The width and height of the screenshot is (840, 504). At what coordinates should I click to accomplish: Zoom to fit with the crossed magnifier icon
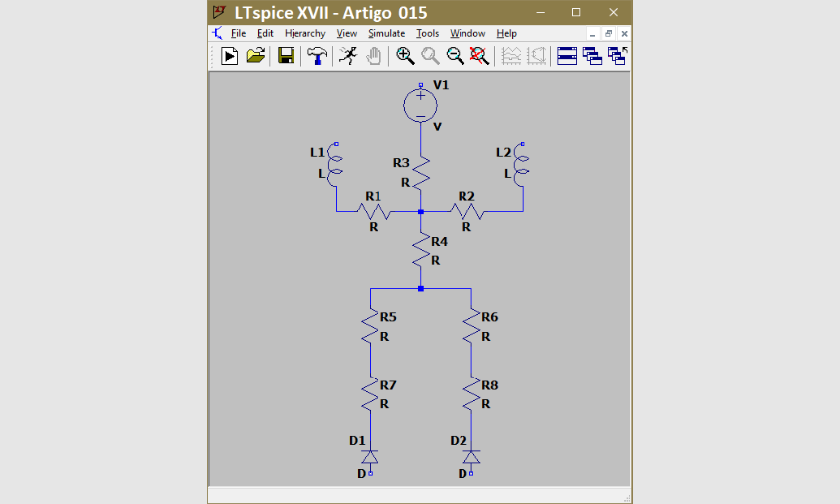point(479,56)
